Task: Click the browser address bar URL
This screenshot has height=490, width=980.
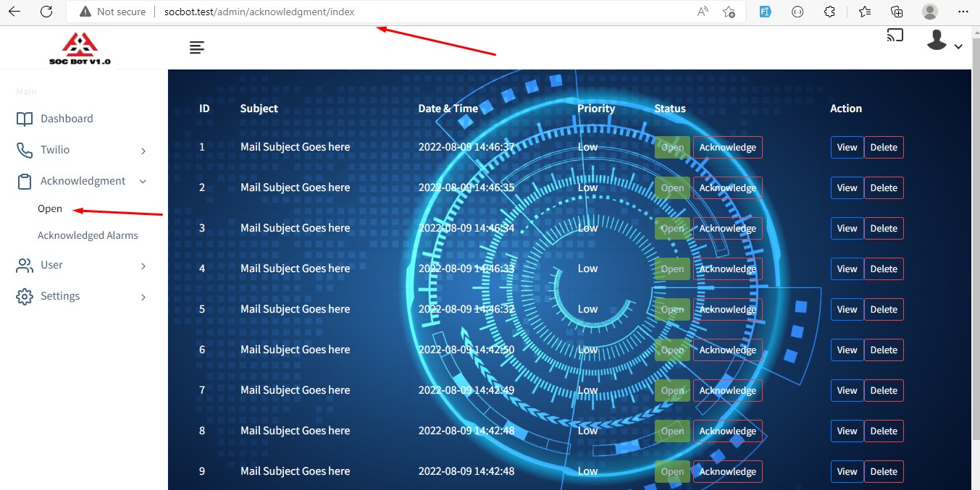Action: (259, 12)
